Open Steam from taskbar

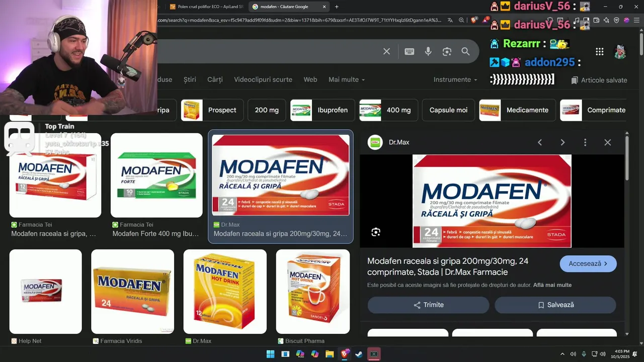[x=359, y=354]
